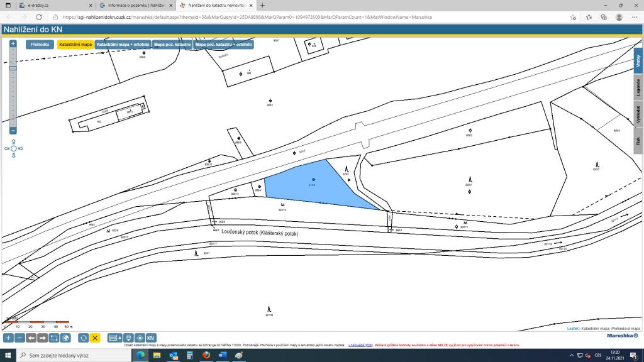
Task: Open the browser profile menu
Action: pos(619,17)
